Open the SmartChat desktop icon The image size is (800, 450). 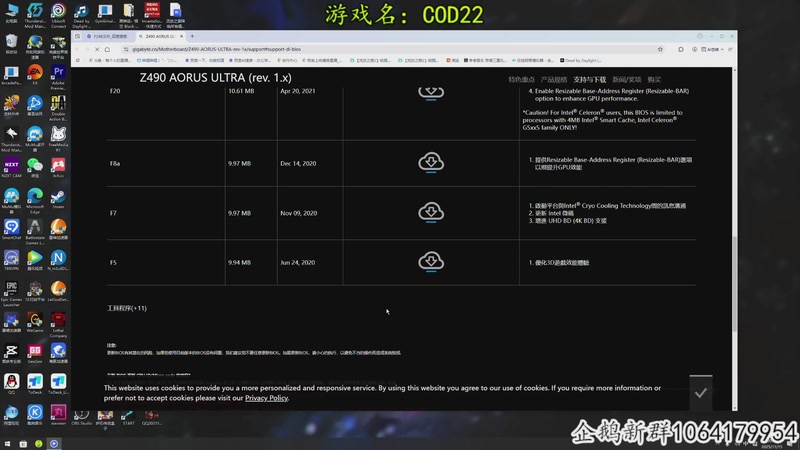[11, 230]
